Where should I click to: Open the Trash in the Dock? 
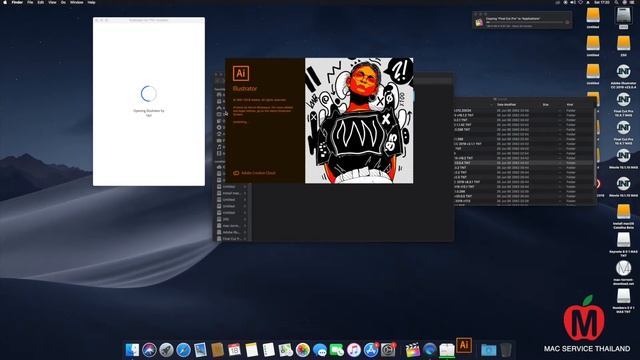pos(506,350)
